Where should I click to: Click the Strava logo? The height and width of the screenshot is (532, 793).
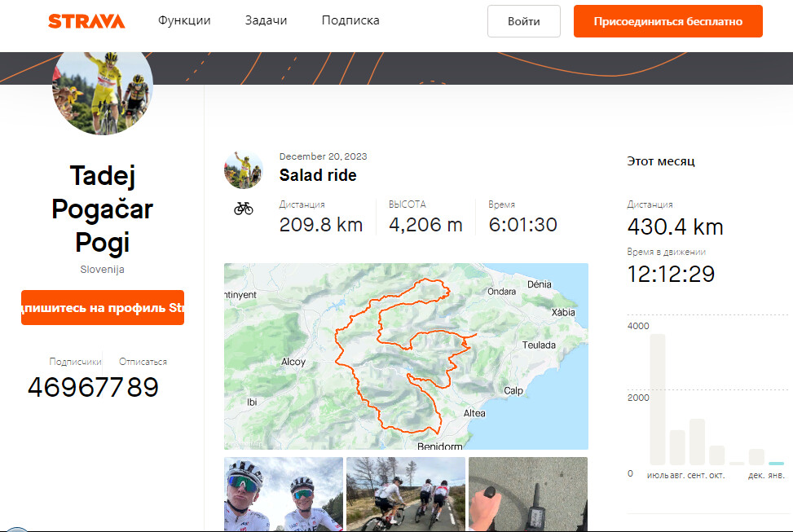click(86, 21)
